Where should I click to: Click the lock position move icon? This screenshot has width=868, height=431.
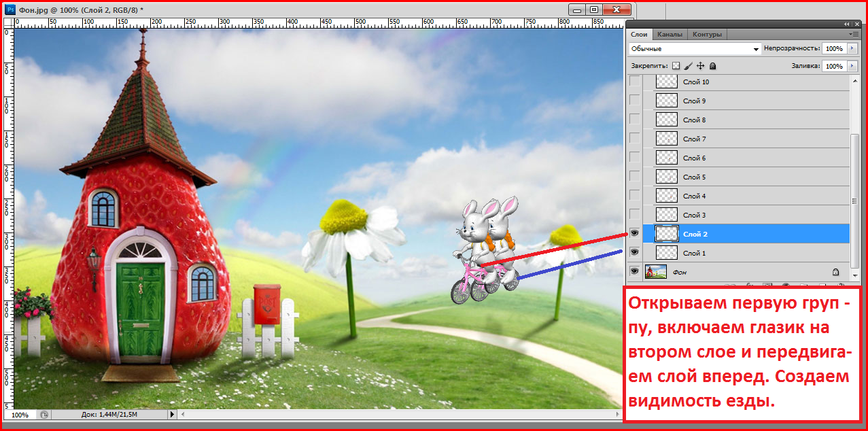point(701,66)
